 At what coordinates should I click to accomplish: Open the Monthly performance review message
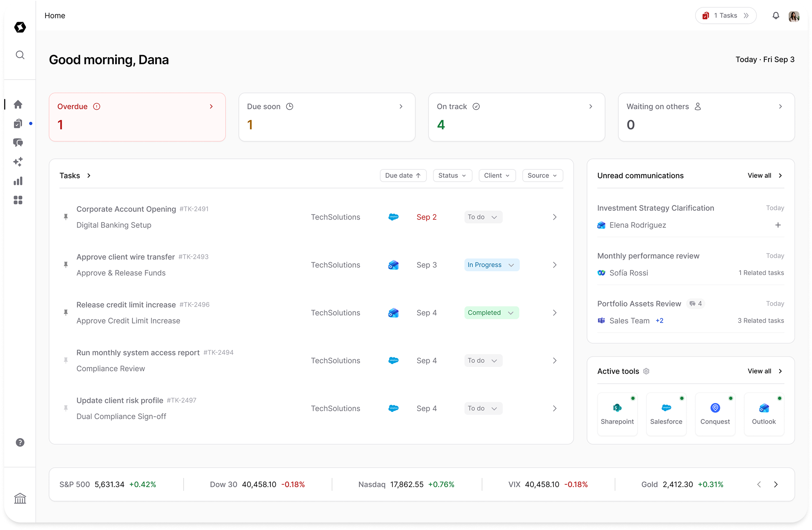[x=691, y=264]
